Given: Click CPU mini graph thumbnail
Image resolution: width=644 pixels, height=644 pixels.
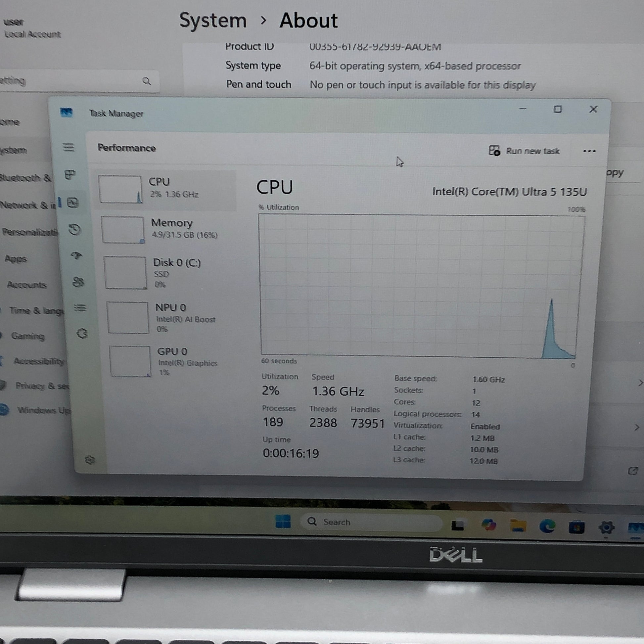Looking at the screenshot, I should 120,189.
